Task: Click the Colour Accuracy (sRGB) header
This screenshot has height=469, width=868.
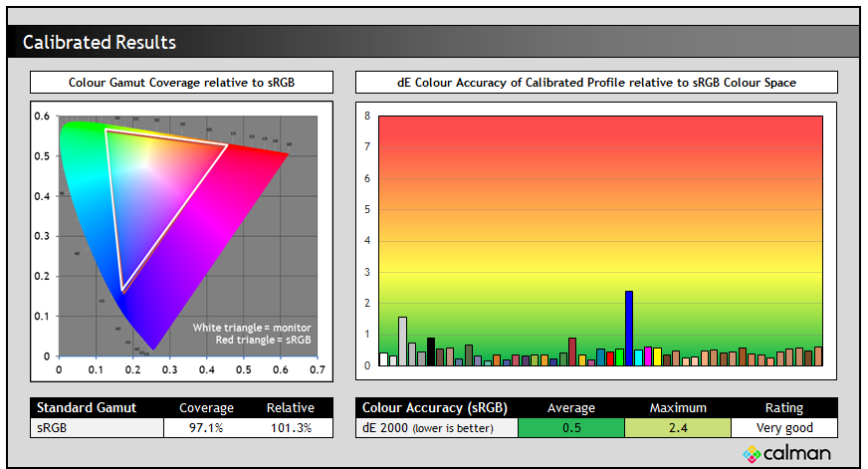Action: [x=437, y=407]
